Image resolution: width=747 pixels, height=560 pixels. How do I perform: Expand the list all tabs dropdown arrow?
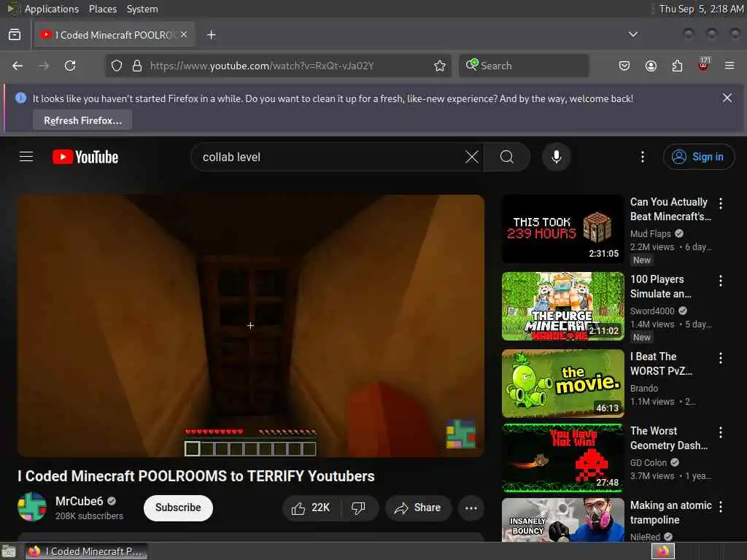[x=632, y=34]
